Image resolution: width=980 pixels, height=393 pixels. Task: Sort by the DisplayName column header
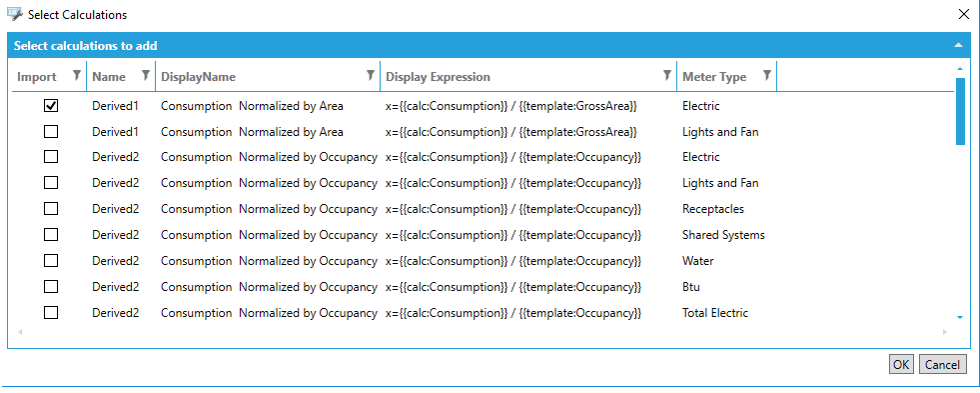click(198, 76)
